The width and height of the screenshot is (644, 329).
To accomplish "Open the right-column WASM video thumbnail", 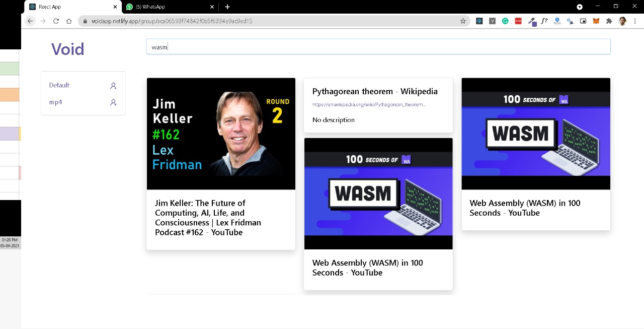I will (x=536, y=134).
